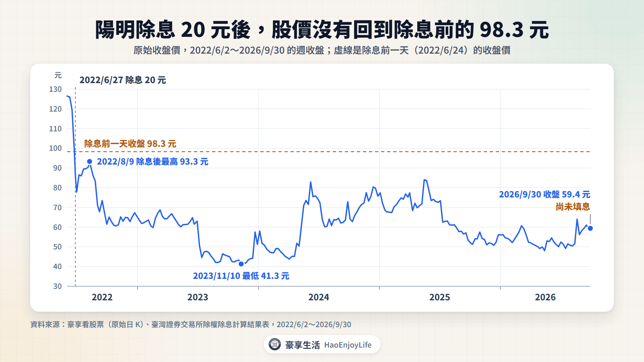Click the y-axis value 120
Viewport: 644px width, 362px height.
55,109
